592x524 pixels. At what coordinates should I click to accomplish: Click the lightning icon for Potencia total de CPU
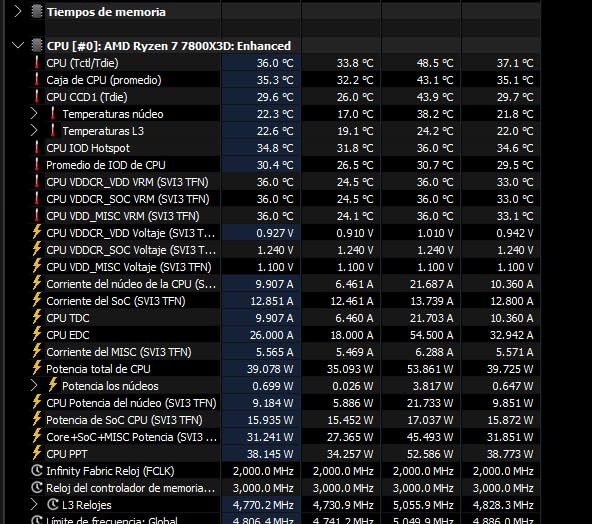[x=37, y=368]
